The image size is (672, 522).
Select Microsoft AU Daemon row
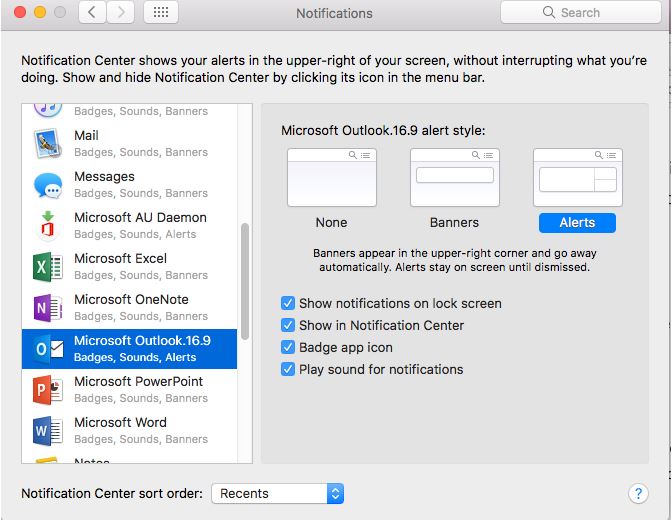tap(129, 225)
